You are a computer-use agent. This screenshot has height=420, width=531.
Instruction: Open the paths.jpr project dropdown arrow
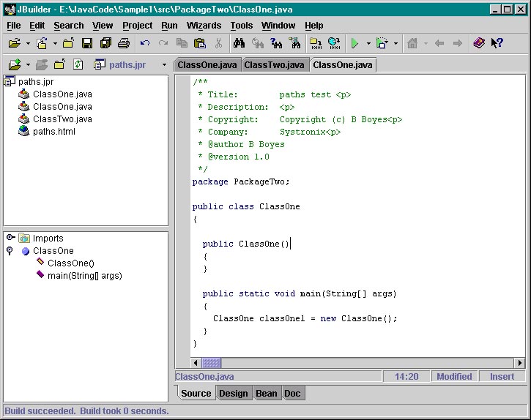click(163, 65)
